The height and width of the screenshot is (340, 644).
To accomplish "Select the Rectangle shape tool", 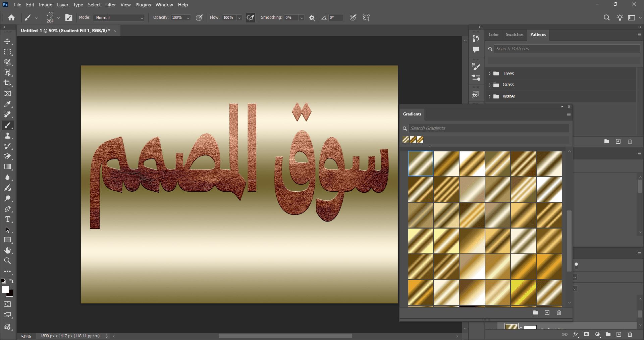I will (x=7, y=240).
